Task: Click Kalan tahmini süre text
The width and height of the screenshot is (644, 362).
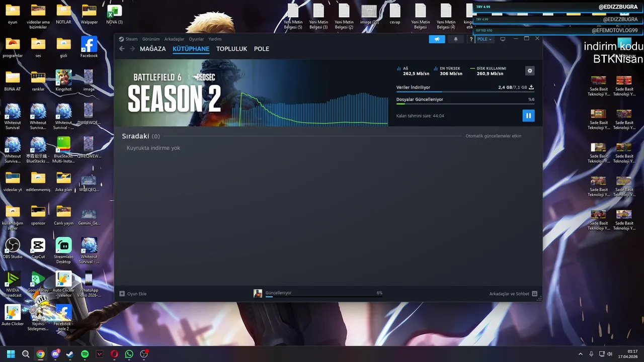Action: [420, 116]
